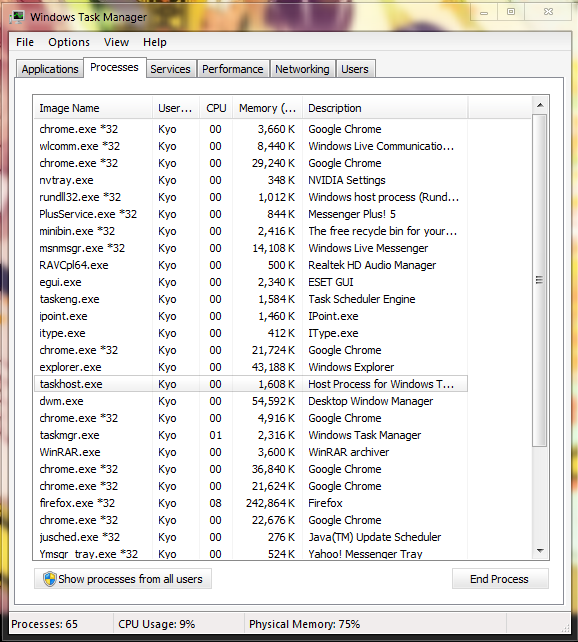Switch to the Services tab
This screenshot has width=578, height=642.
170,69
